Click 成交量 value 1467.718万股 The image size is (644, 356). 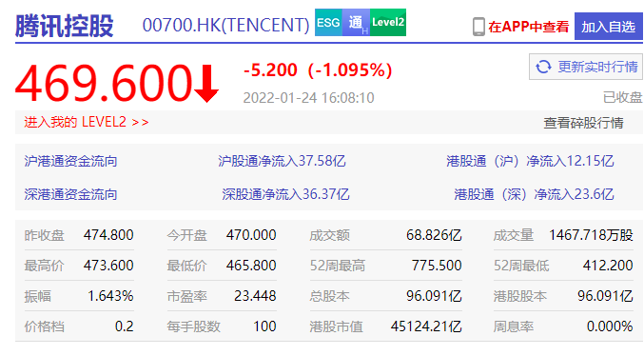click(591, 235)
